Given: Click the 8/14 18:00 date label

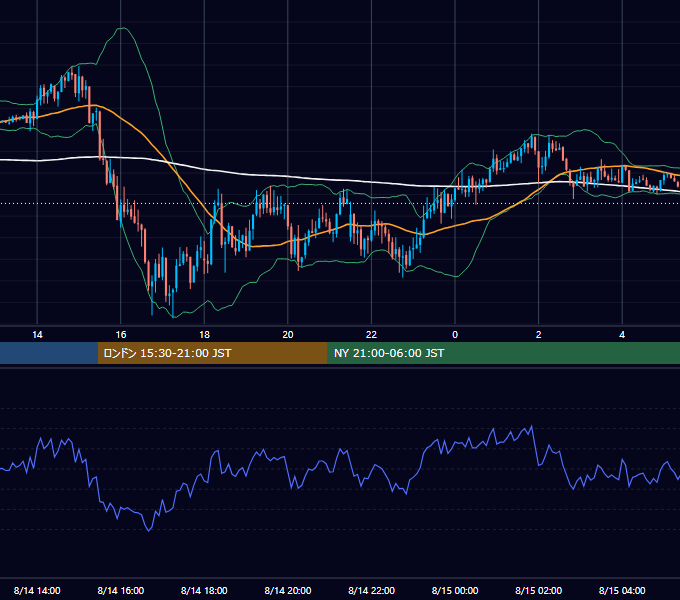Looking at the screenshot, I should point(204,590).
